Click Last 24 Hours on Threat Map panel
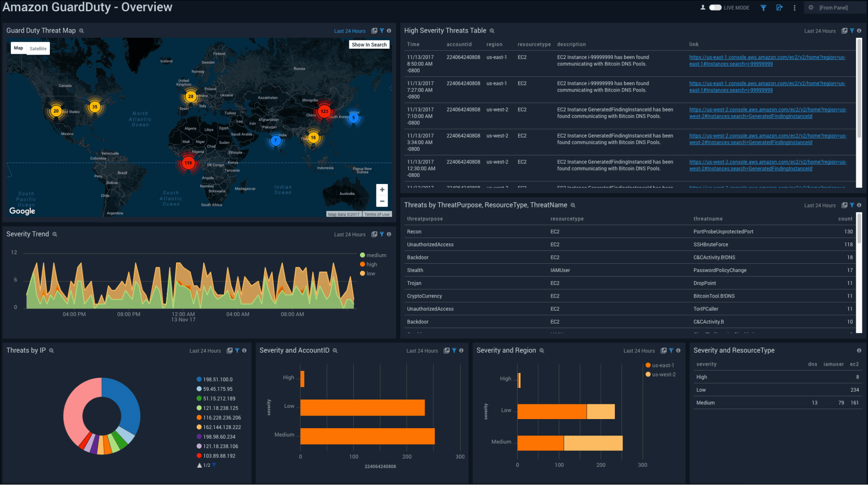Screen dimensions: 868x485 [x=350, y=31]
